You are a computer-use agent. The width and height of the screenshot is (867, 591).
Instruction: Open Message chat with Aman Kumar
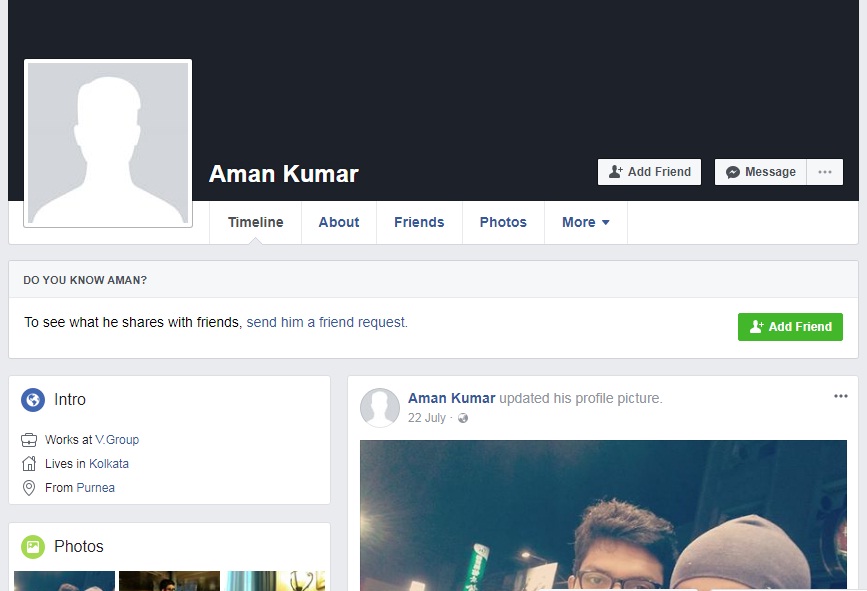tap(760, 172)
